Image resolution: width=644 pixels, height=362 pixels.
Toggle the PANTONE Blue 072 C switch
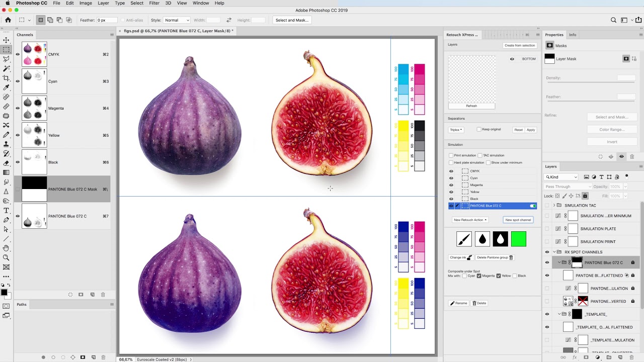pos(533,206)
